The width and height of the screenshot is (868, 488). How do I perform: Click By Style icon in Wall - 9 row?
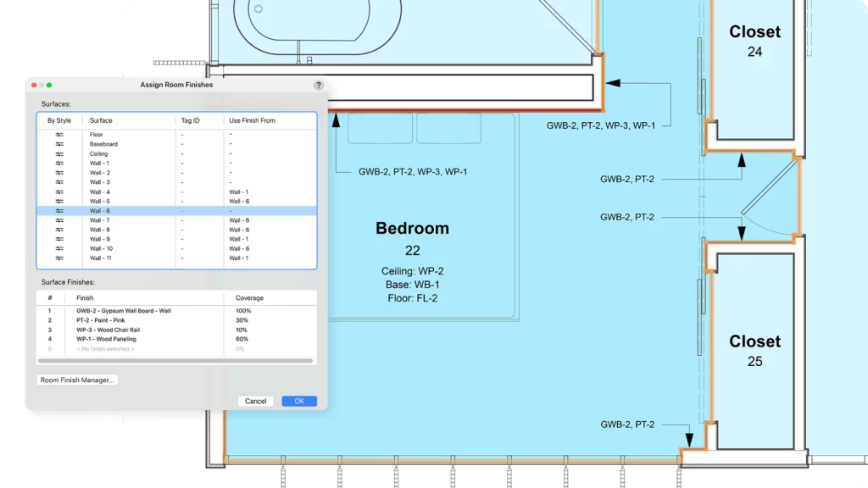(60, 240)
